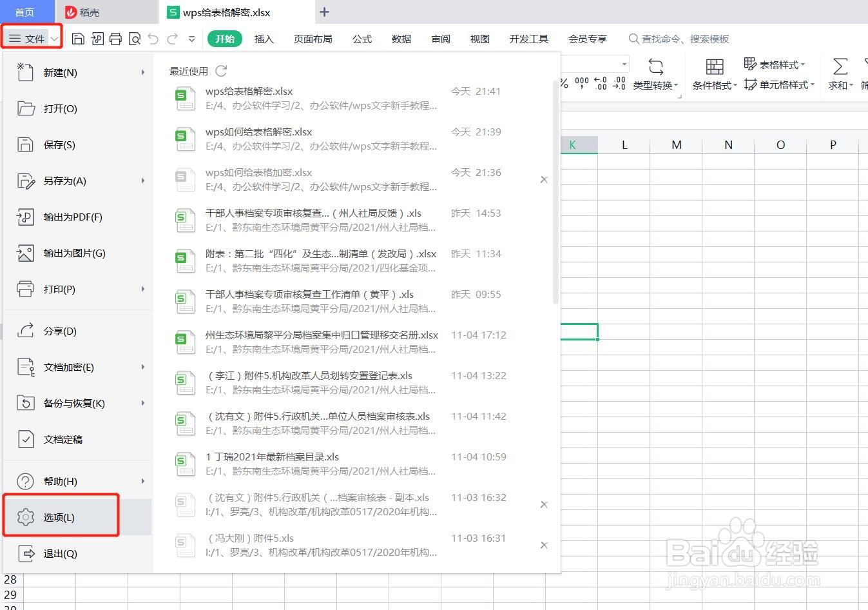This screenshot has width=868, height=610.
Task: Select 打开(O) from the file menu
Action: tap(77, 108)
